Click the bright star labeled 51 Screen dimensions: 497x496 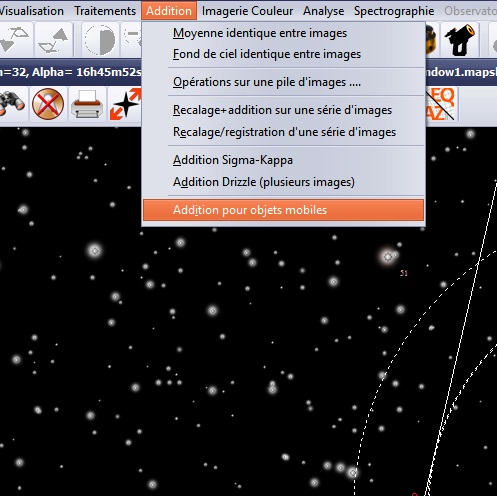coord(388,257)
